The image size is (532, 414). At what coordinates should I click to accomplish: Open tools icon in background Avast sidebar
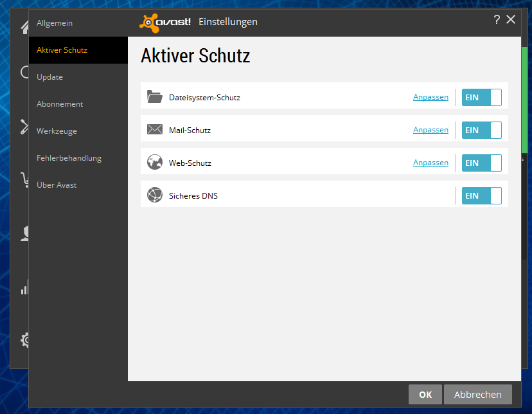click(24, 127)
